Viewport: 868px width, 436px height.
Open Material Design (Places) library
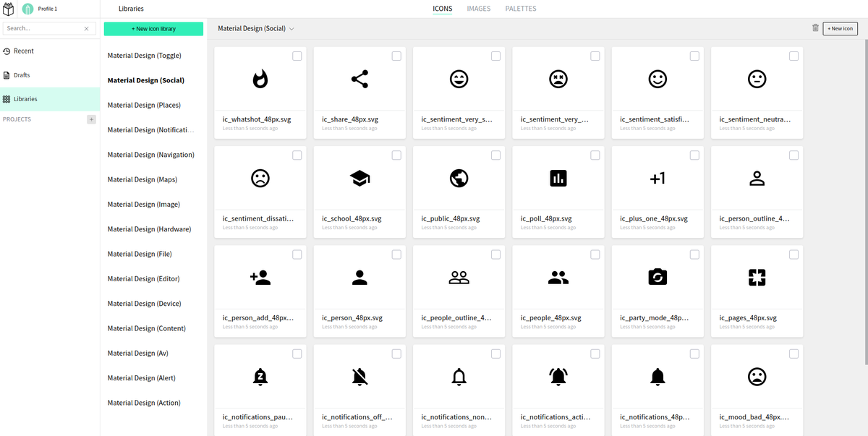pyautogui.click(x=144, y=106)
